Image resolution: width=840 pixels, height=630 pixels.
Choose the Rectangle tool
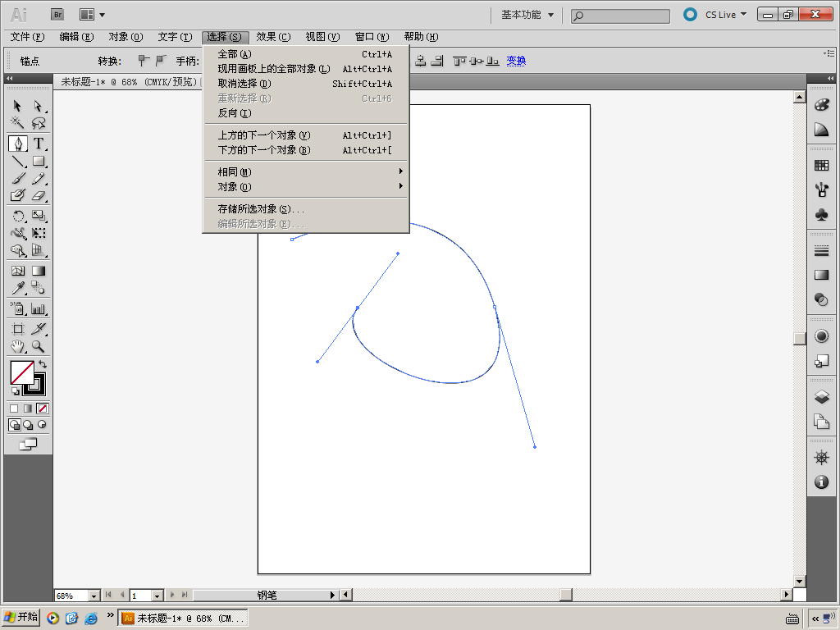pyautogui.click(x=38, y=162)
